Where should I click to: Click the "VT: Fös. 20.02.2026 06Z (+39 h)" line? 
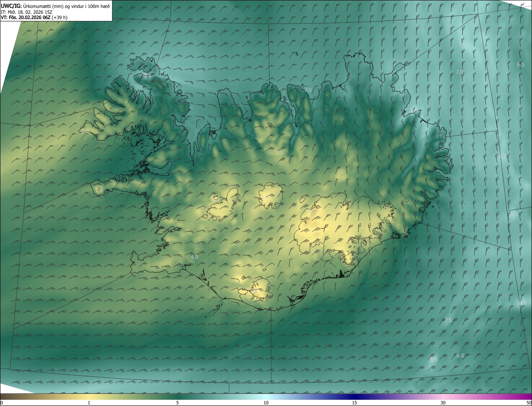(x=34, y=17)
